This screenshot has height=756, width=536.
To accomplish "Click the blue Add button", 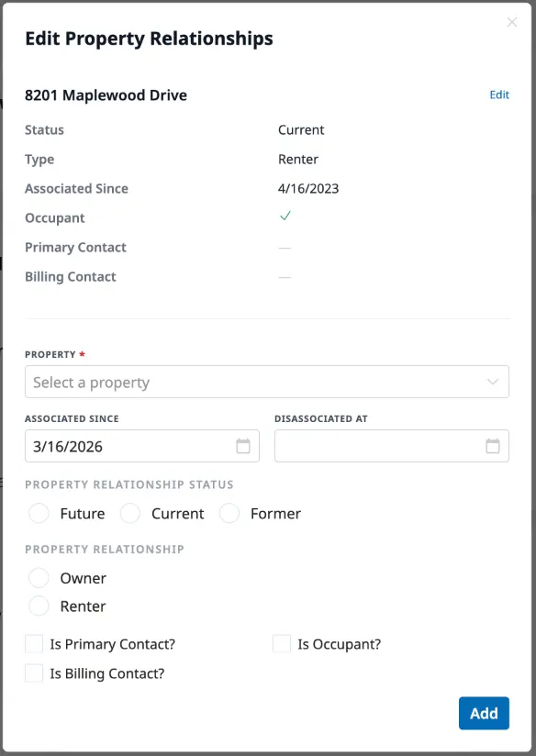I will click(484, 713).
